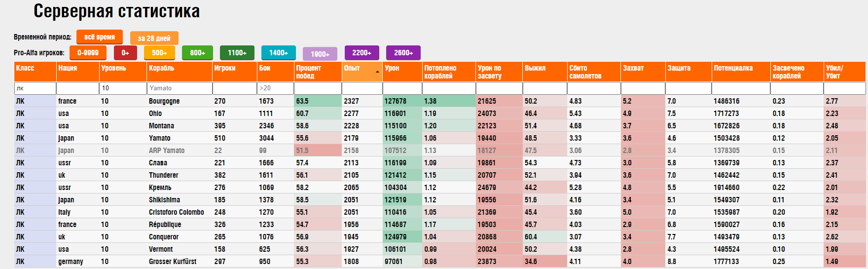Toggle the 0-9999 Pro-Alfa filter
This screenshot has height=269, width=868.
[88, 52]
